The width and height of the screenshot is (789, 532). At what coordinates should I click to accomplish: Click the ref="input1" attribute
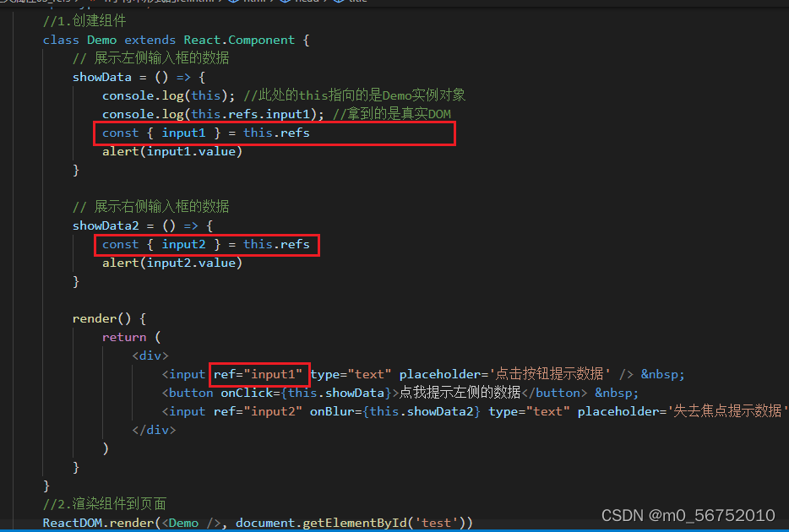point(258,375)
